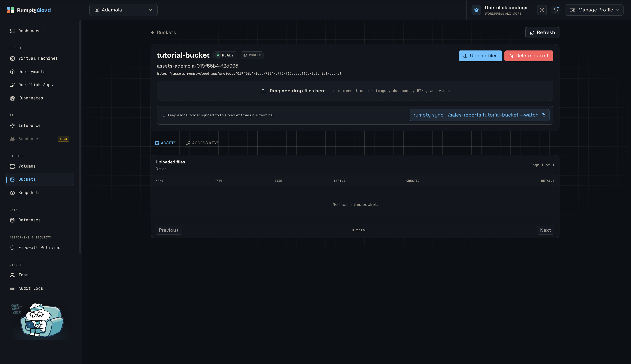Click the PUBLIC globe badge
Image resolution: width=631 pixels, height=364 pixels.
pyautogui.click(x=252, y=55)
